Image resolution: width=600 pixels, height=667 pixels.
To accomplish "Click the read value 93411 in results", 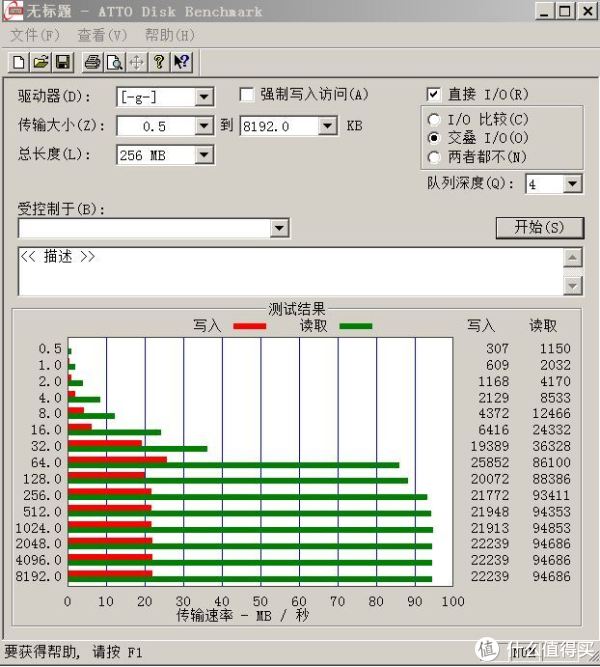I will (x=551, y=495).
